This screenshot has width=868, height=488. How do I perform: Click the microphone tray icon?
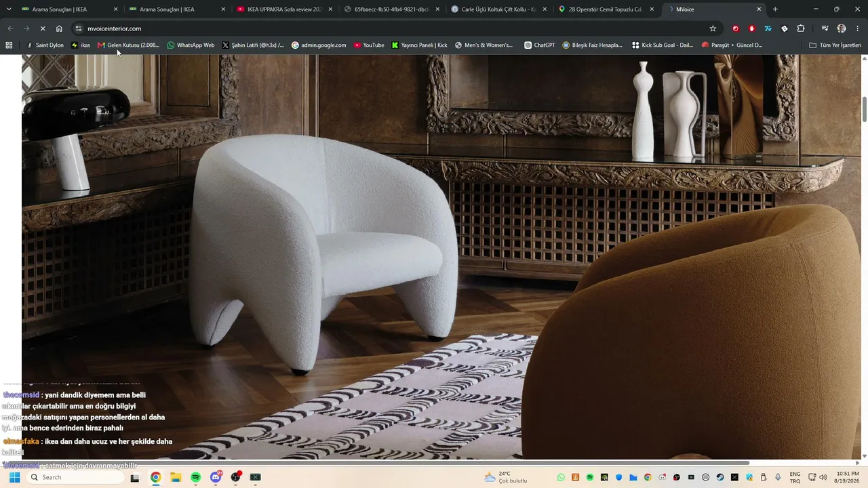coord(778,477)
